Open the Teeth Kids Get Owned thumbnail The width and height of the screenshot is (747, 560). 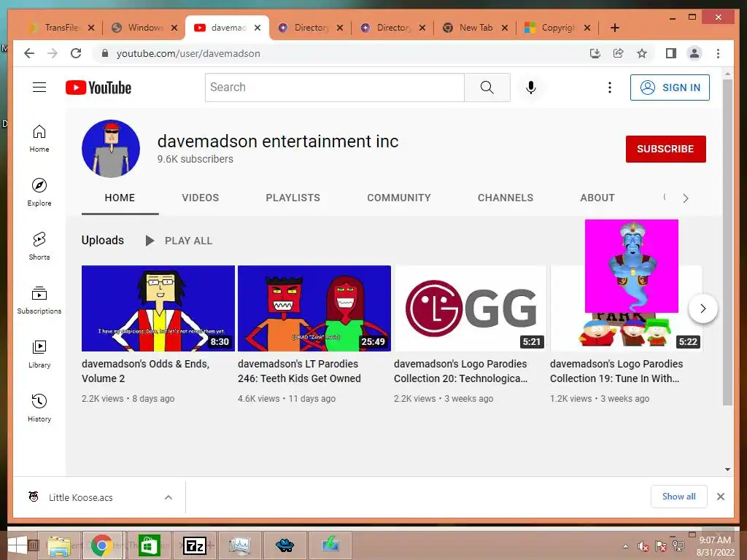point(314,308)
